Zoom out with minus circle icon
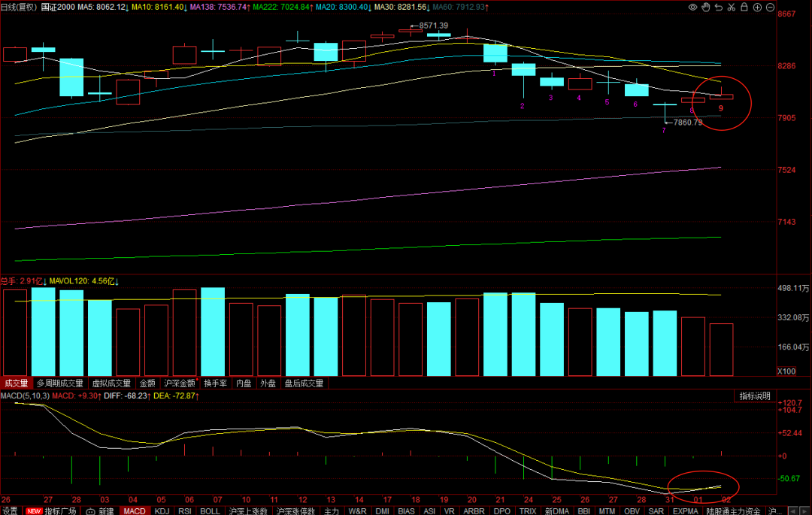Screen dimensions: 812x515 click(770, 8)
